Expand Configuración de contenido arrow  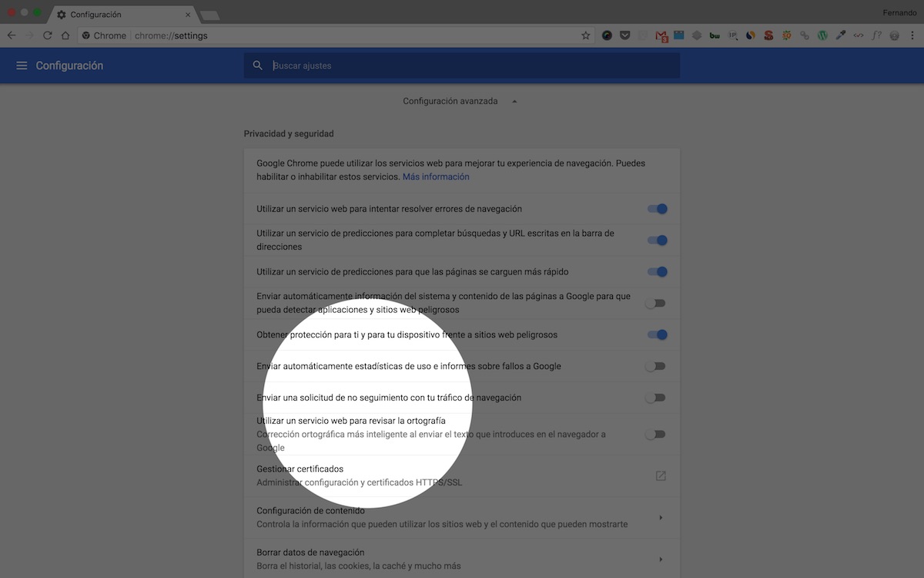click(x=661, y=518)
